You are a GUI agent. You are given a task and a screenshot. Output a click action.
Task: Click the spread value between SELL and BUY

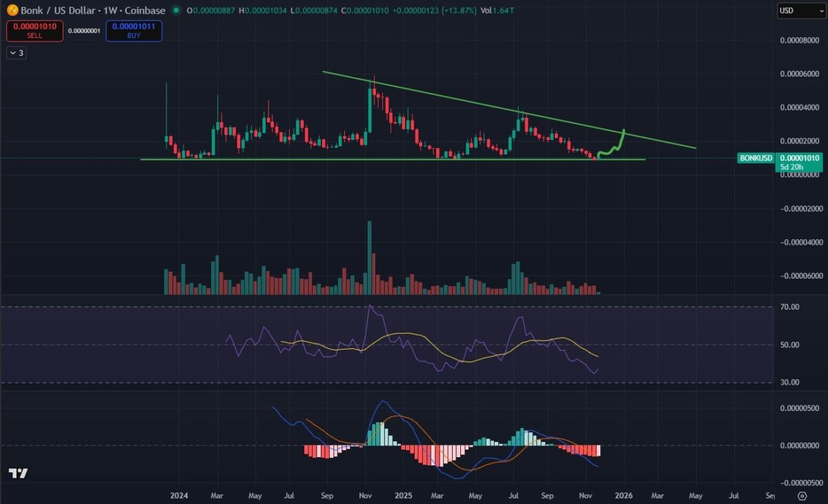84,31
